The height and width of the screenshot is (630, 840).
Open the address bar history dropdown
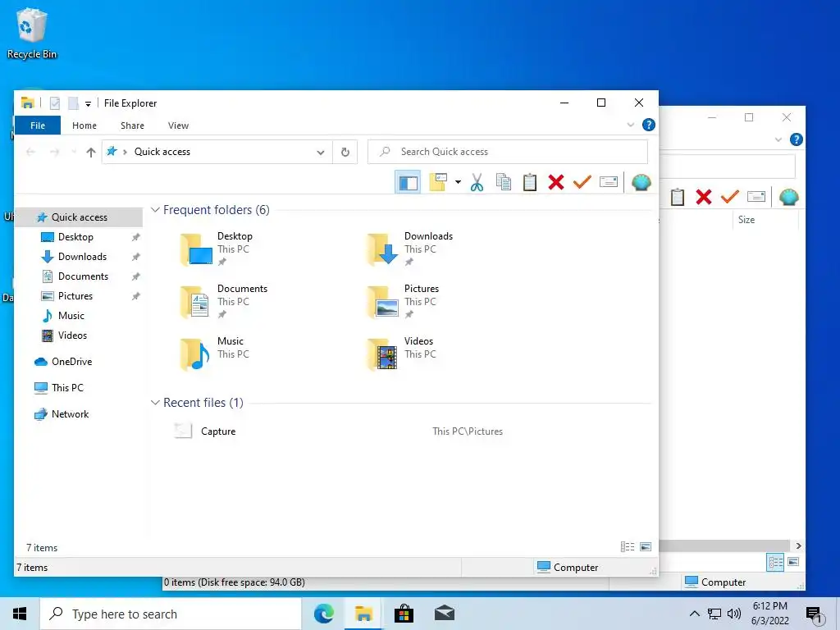pos(321,152)
